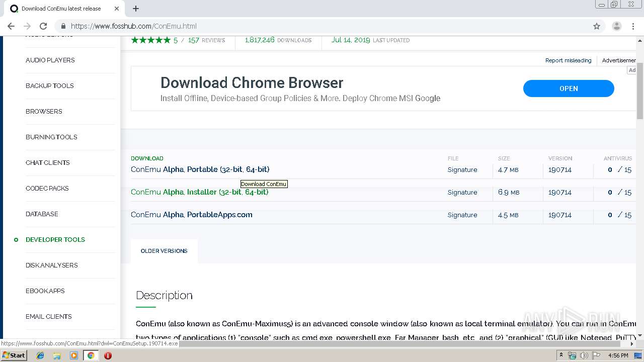
Task: Download ConEmu Alpha PortableApps.com
Action: (192, 215)
